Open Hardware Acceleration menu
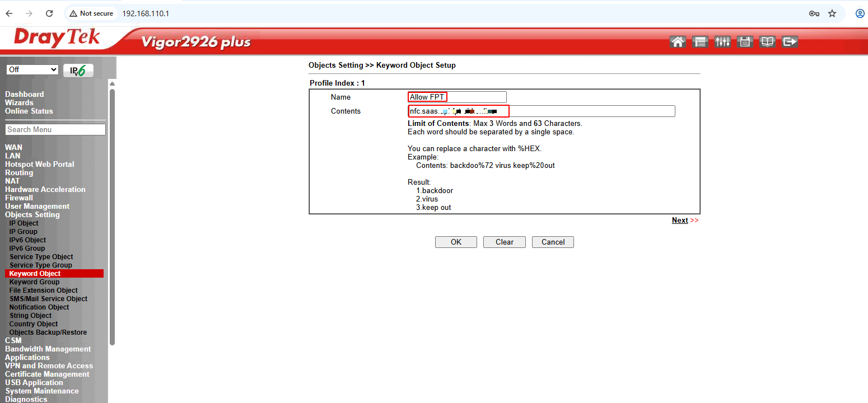 tap(45, 189)
